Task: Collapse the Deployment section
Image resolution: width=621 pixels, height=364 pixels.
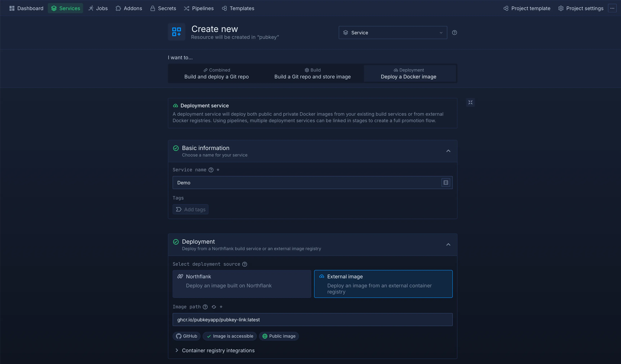Action: coord(448,245)
